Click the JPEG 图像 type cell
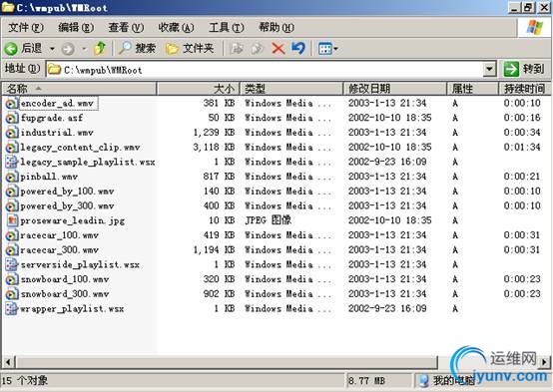The height and width of the screenshot is (392, 553). tap(269, 220)
